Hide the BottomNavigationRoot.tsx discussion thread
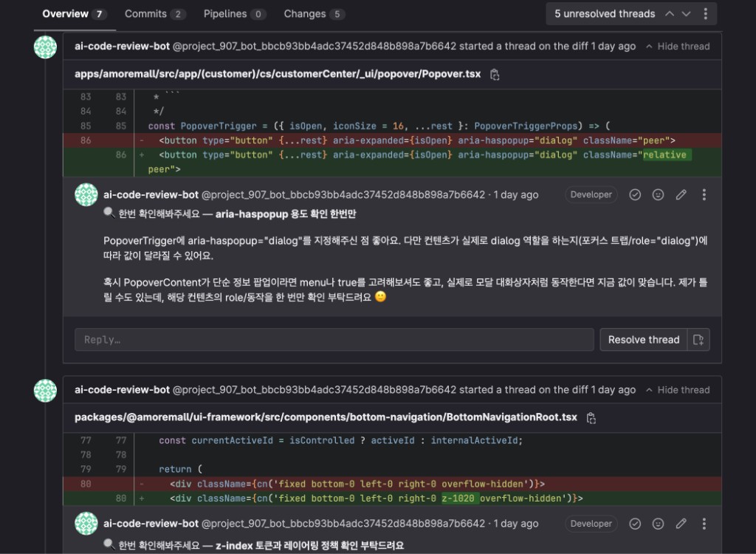The image size is (756, 554). coord(677,390)
